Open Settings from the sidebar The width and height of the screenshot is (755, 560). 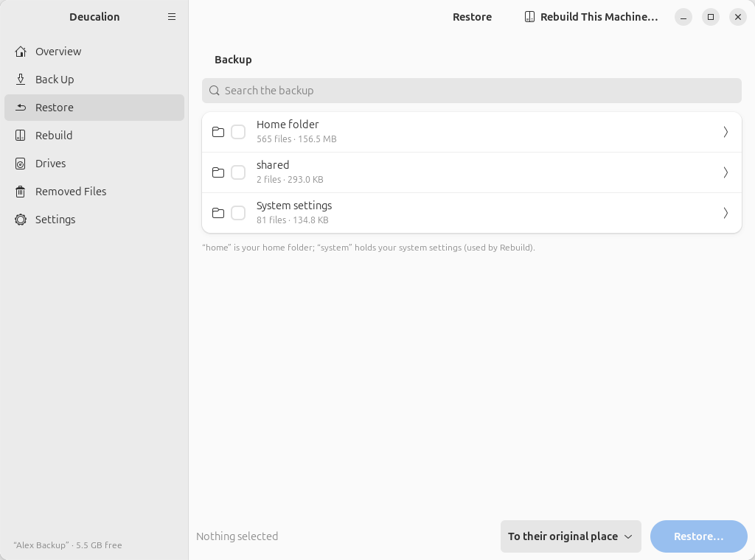[94, 220]
